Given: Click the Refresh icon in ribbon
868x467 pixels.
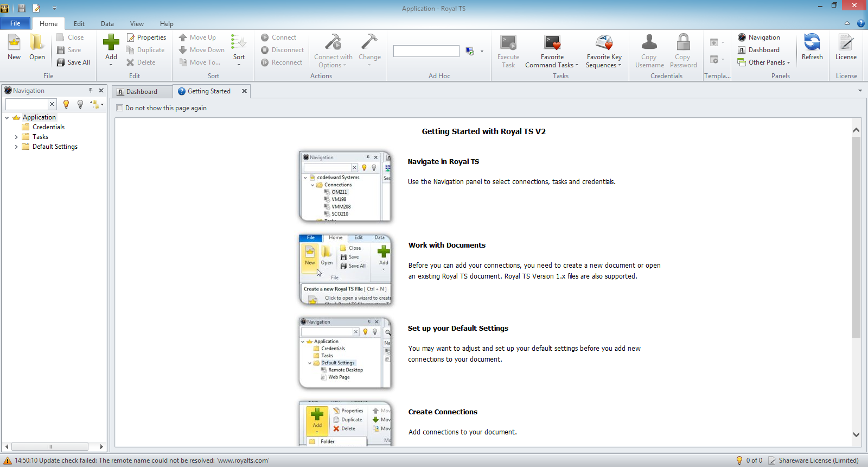Looking at the screenshot, I should [812, 47].
